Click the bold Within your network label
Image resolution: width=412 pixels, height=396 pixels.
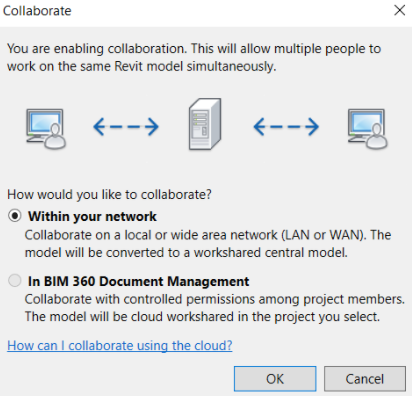(x=92, y=216)
